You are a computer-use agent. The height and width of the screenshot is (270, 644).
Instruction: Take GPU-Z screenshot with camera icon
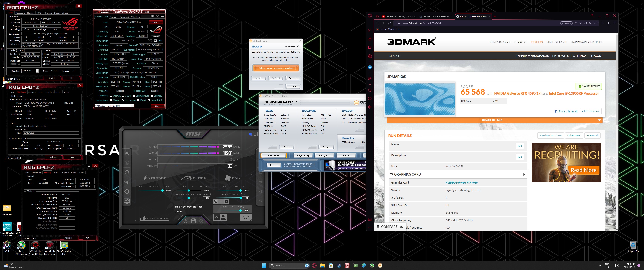click(x=153, y=16)
